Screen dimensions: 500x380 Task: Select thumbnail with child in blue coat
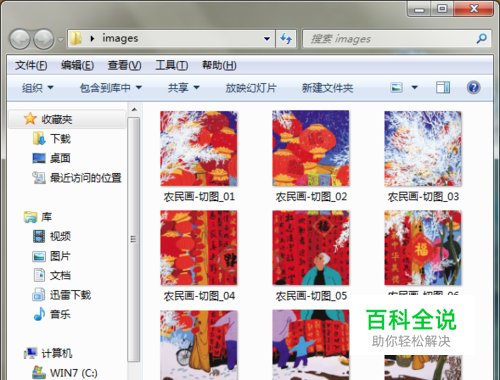pyautogui.click(x=311, y=345)
